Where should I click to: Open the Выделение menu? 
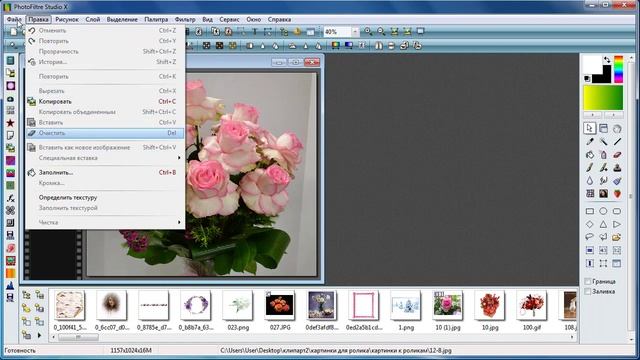pyautogui.click(x=122, y=19)
